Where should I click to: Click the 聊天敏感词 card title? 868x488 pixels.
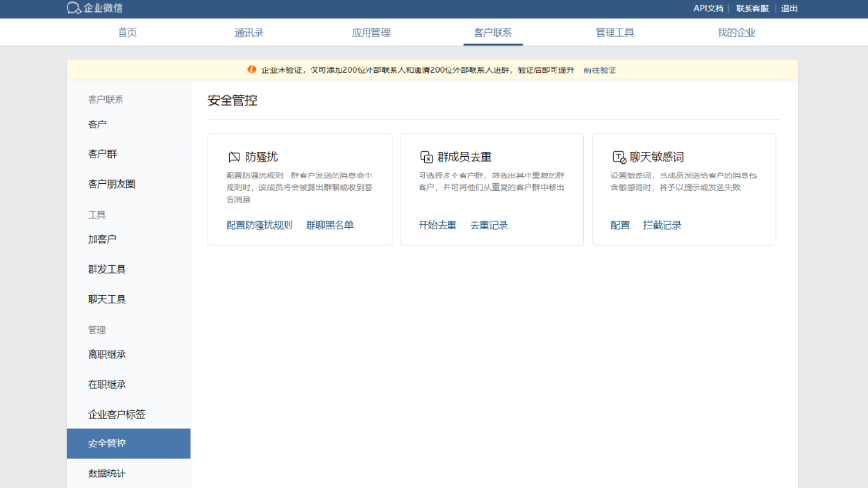[x=657, y=157]
